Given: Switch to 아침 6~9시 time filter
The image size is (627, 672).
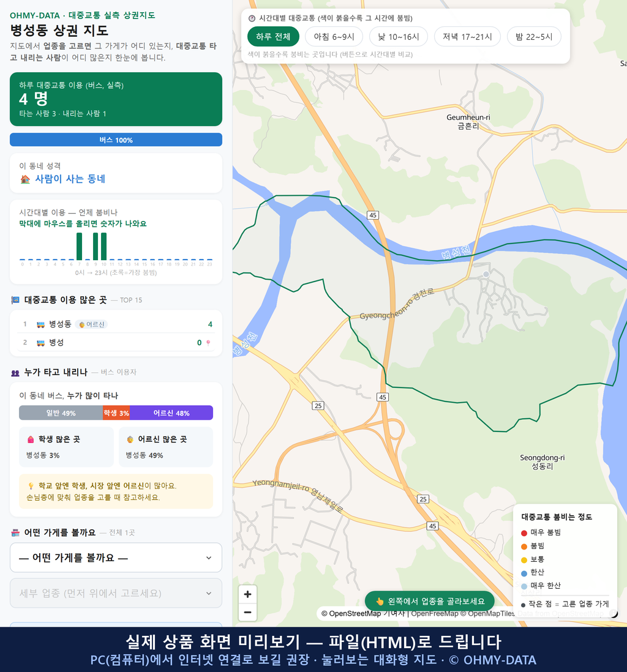Looking at the screenshot, I should point(334,37).
